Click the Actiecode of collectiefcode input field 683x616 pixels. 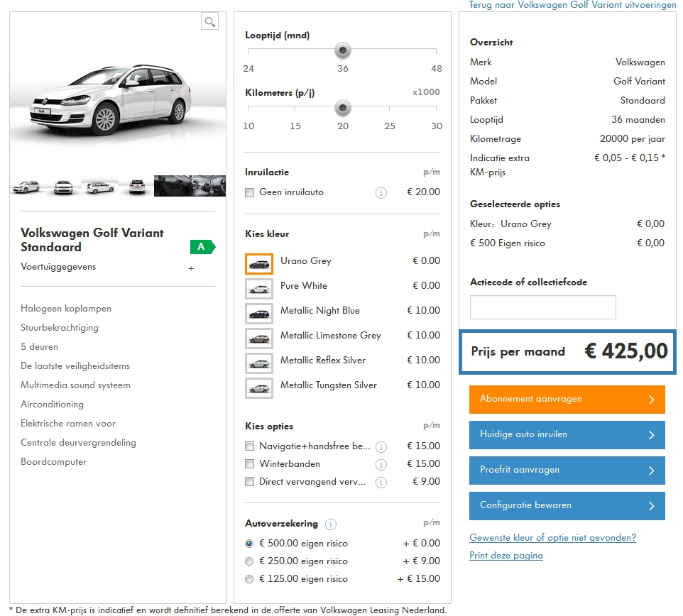point(542,307)
